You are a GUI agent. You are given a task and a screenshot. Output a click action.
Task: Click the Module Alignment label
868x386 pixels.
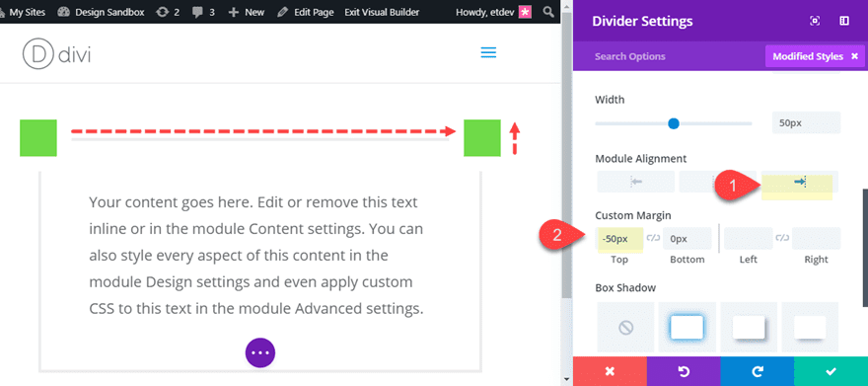click(640, 158)
